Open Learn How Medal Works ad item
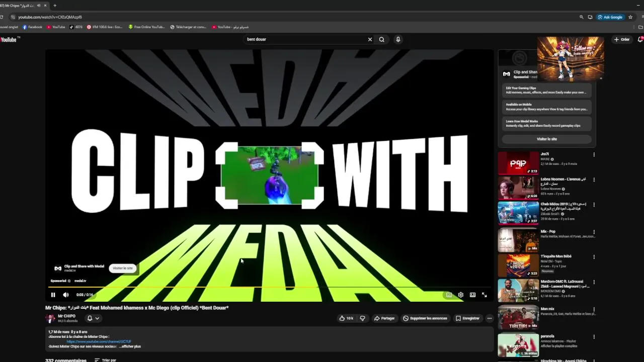This screenshot has height=362, width=644. point(546,123)
